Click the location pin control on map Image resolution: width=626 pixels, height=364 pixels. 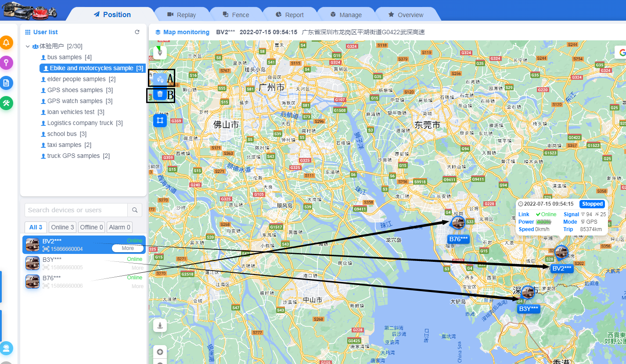(160, 53)
